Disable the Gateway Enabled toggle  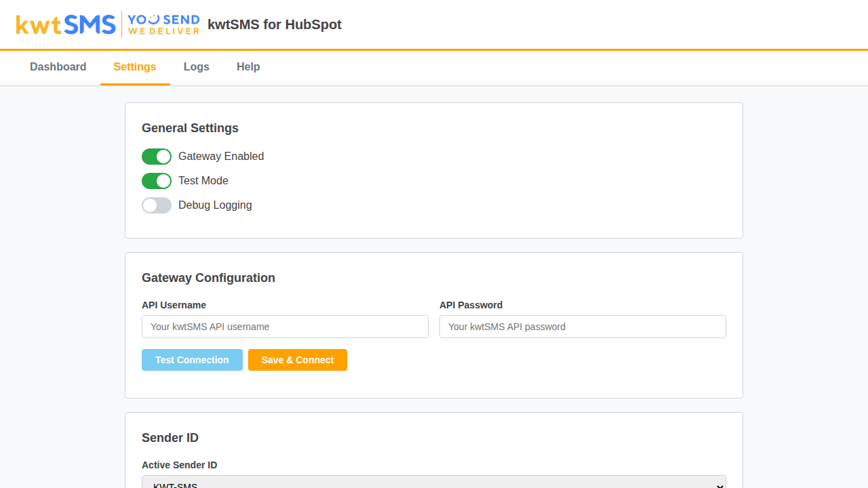click(x=157, y=157)
